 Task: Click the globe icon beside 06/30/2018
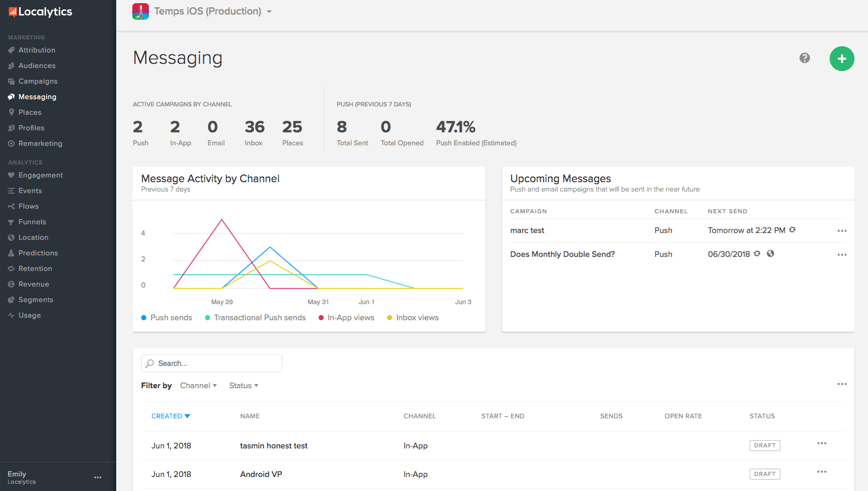pos(770,254)
